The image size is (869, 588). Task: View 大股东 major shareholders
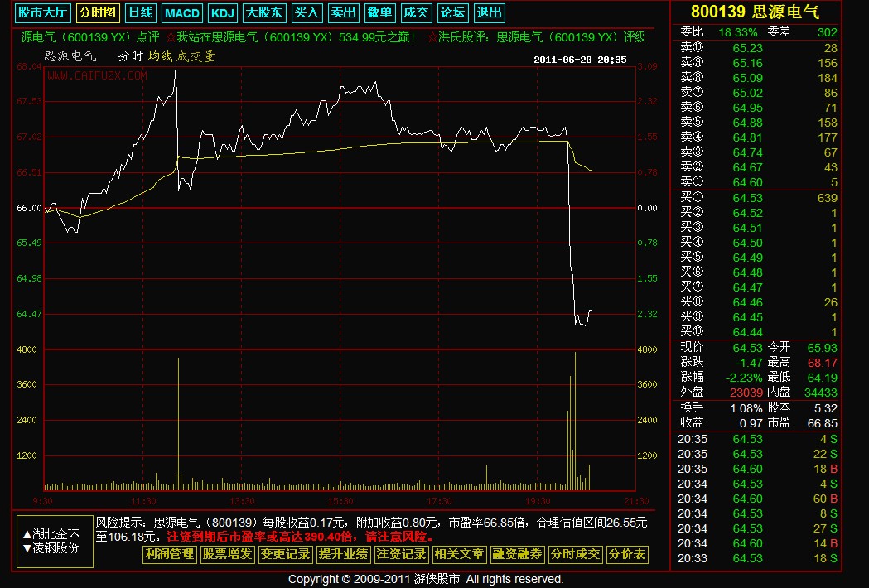pos(264,12)
